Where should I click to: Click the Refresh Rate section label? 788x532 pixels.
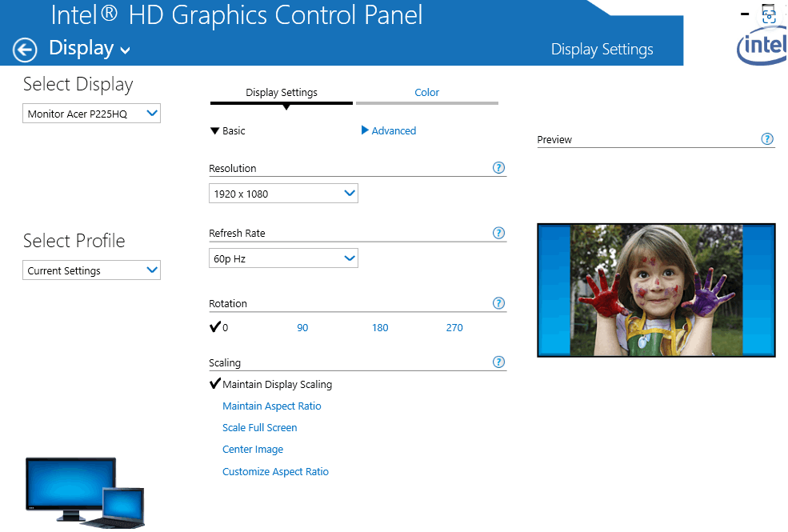click(x=237, y=233)
